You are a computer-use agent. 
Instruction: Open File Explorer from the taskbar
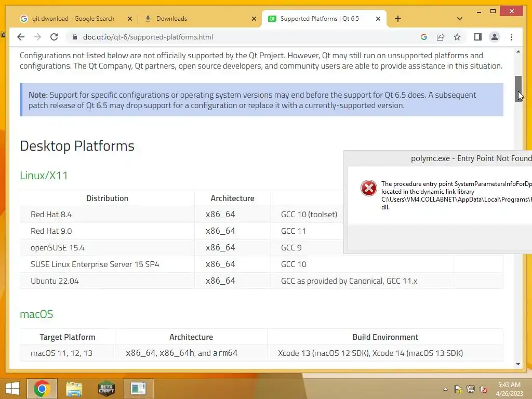click(74, 389)
